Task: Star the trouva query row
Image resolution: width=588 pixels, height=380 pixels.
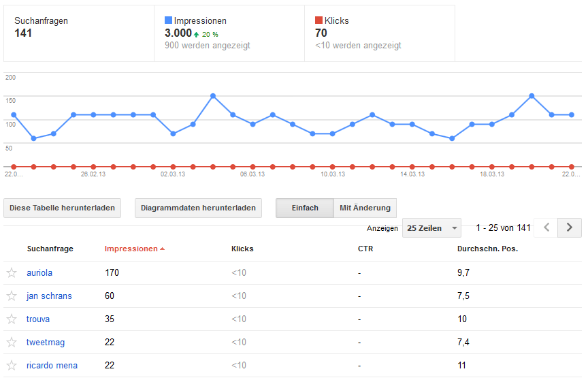Action: pos(12,319)
